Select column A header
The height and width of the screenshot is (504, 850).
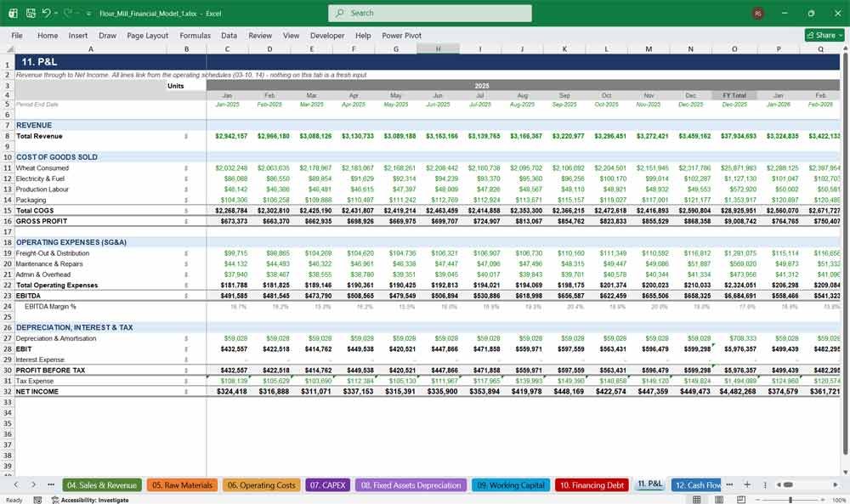(91, 48)
